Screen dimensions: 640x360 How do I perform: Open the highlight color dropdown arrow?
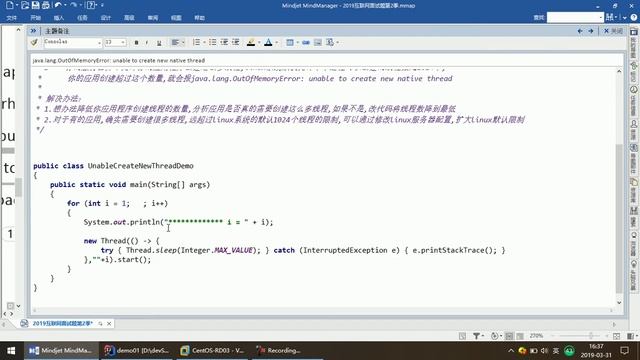coord(259,42)
